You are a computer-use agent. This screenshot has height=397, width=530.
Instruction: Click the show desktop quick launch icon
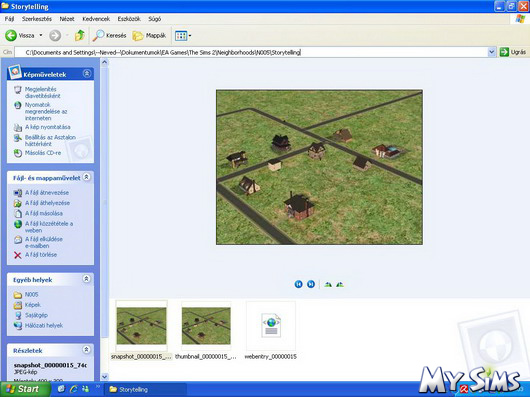[61, 389]
